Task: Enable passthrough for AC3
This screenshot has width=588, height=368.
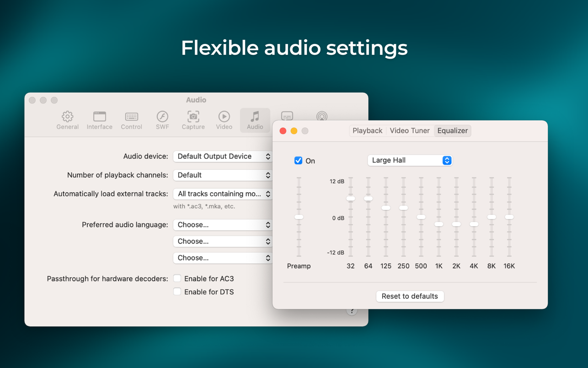Action: [177, 278]
